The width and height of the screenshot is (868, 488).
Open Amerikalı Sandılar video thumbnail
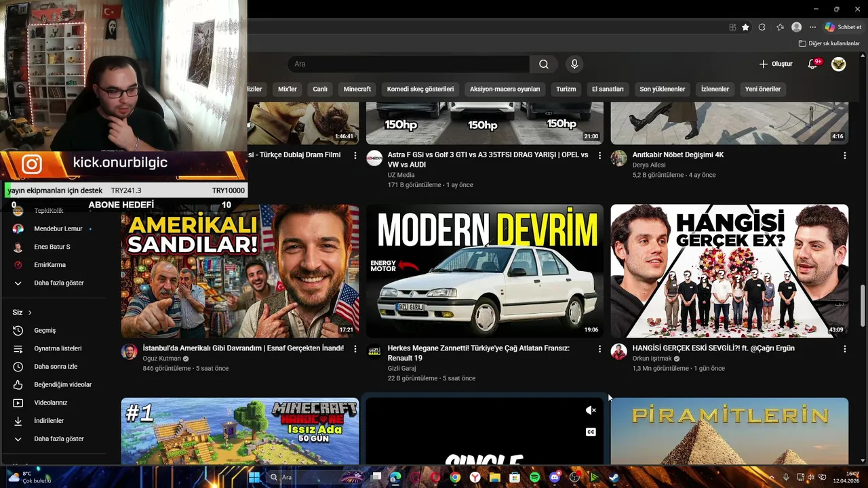[x=240, y=271]
